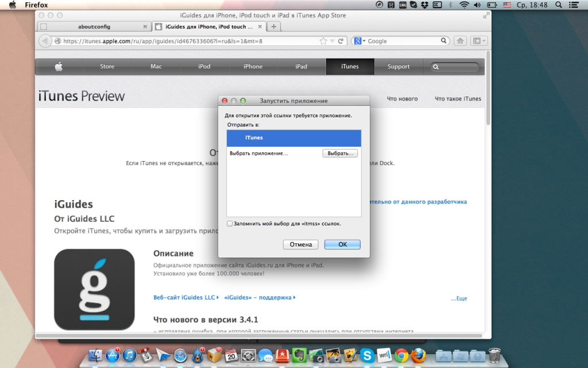Open the "Что нового" link
588x368 pixels.
(x=403, y=99)
